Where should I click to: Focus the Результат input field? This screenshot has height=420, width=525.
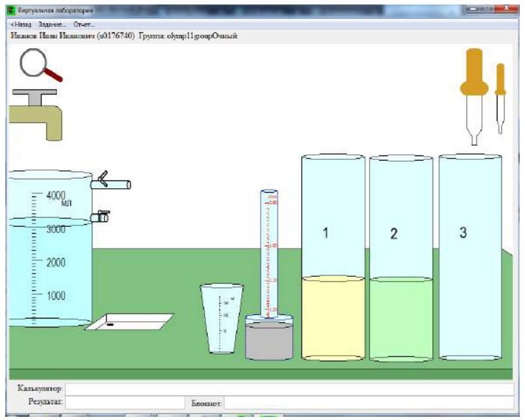(x=125, y=403)
